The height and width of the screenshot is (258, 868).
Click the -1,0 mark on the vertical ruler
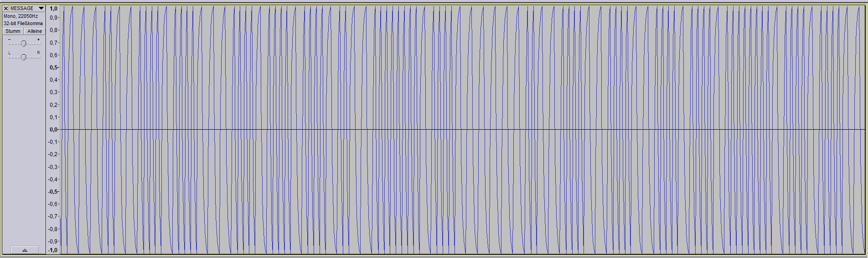coord(53,250)
